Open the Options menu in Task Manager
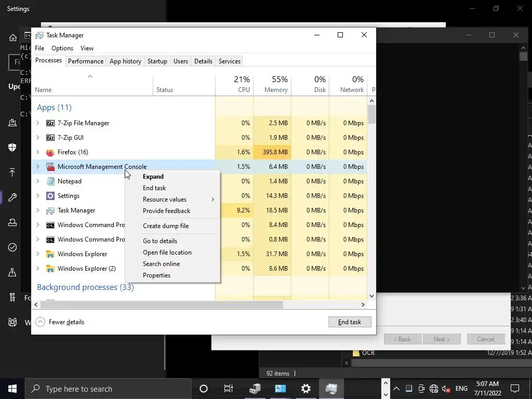 (62, 48)
